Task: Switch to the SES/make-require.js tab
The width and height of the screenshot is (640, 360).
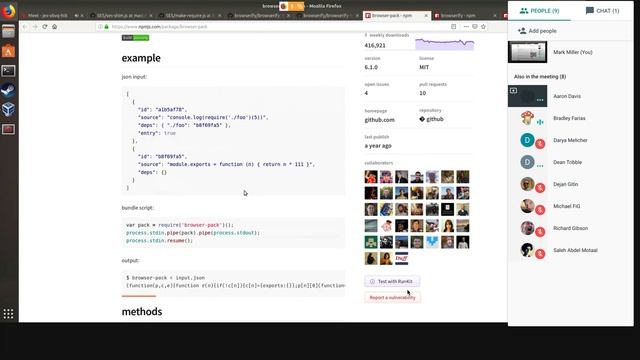Action: pyautogui.click(x=190, y=16)
